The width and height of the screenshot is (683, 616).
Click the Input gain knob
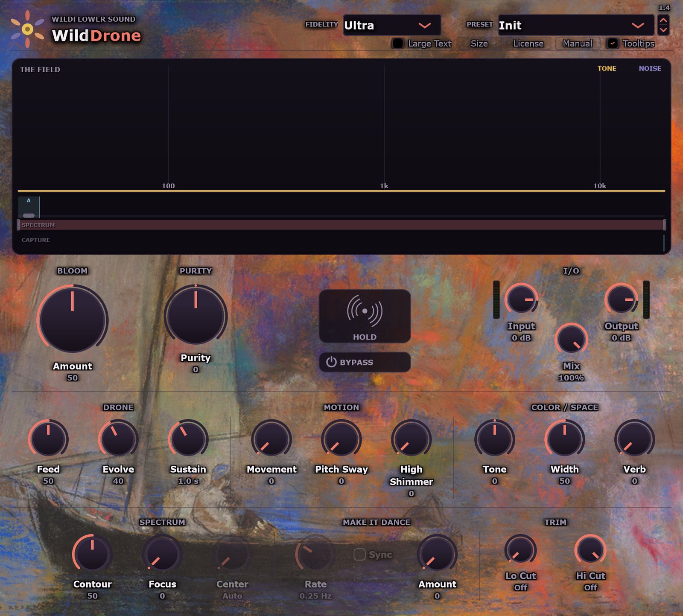point(521,299)
